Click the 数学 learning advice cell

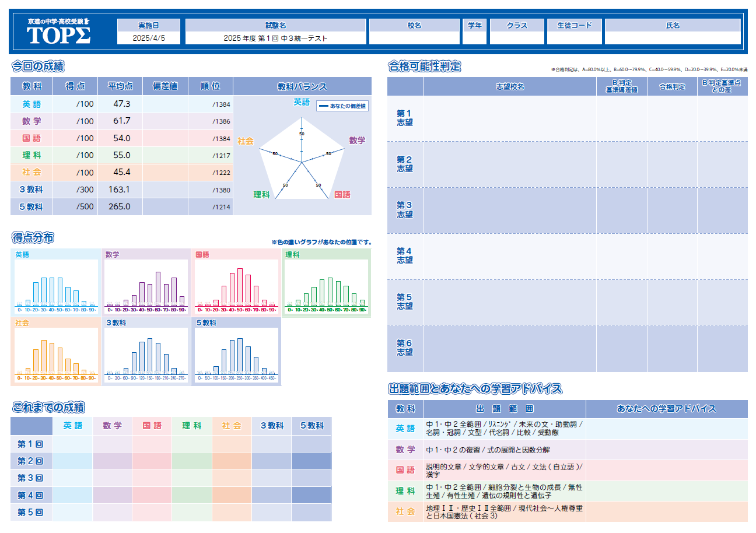[x=666, y=450]
